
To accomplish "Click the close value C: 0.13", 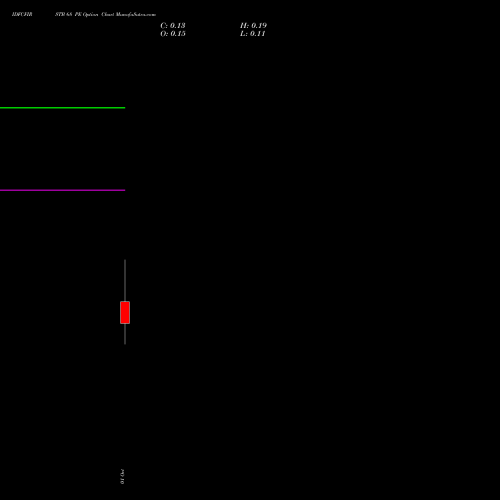I will 173,26.
